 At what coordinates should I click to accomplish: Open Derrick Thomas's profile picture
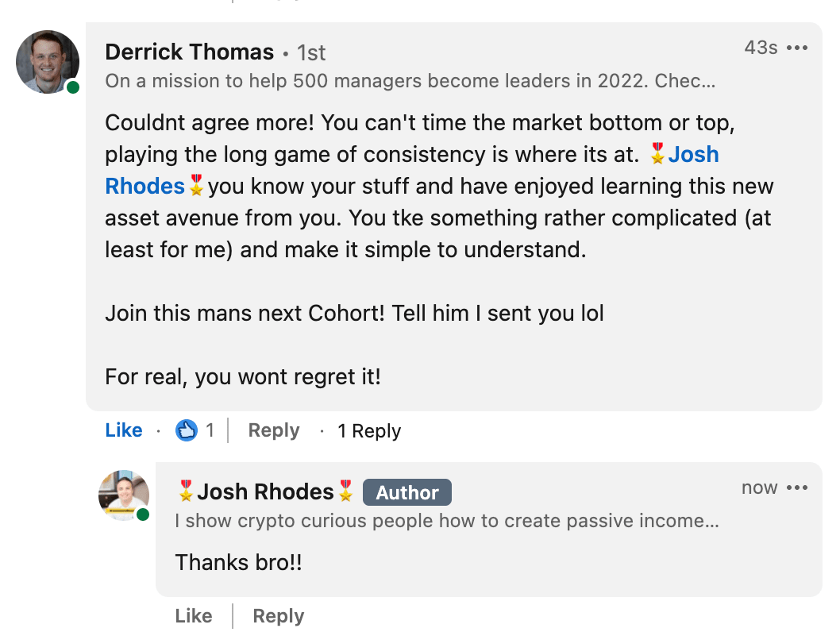point(48,62)
